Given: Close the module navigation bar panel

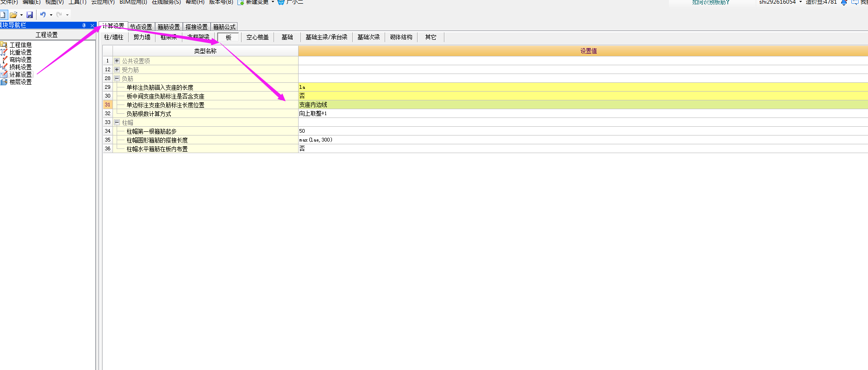Looking at the screenshot, I should coord(92,25).
